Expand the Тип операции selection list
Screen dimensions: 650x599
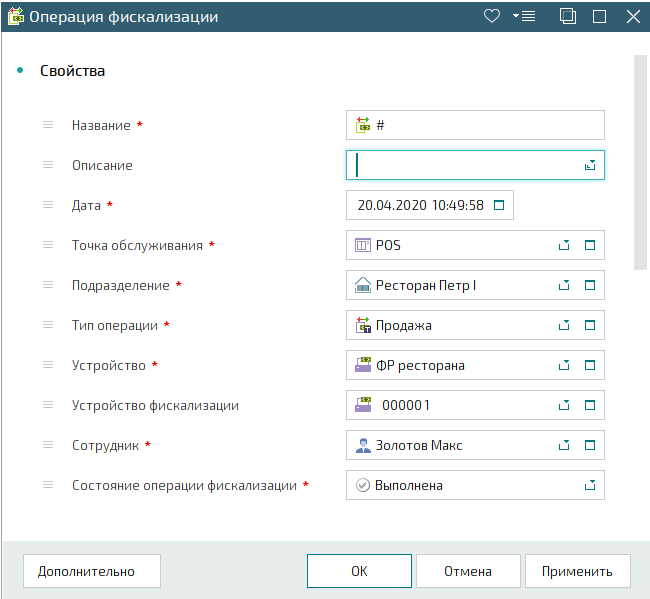click(564, 325)
